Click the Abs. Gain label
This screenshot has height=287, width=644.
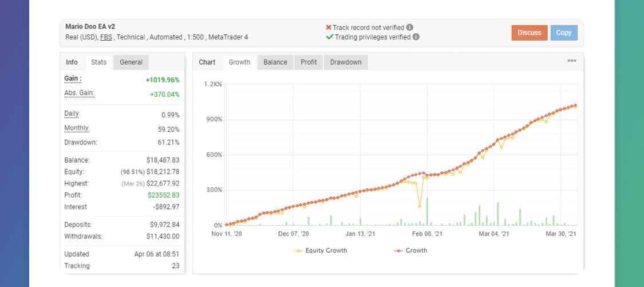point(79,93)
